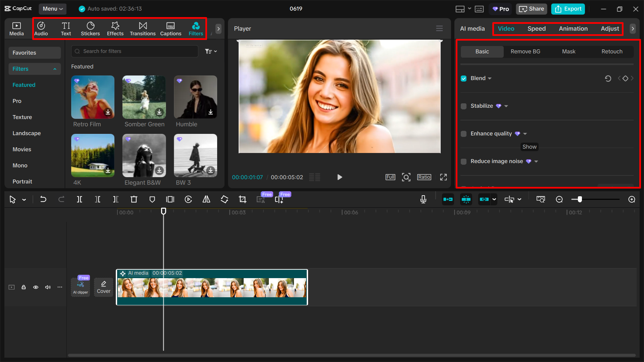Open the Menu dropdown
Image resolution: width=644 pixels, height=362 pixels.
pyautogui.click(x=52, y=9)
